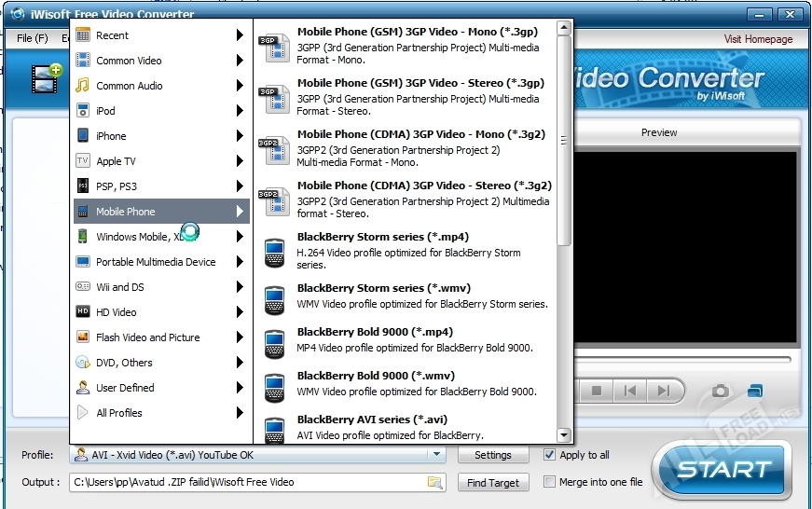Click the open snapshot folder icon
The width and height of the screenshot is (812, 509).
(x=755, y=391)
